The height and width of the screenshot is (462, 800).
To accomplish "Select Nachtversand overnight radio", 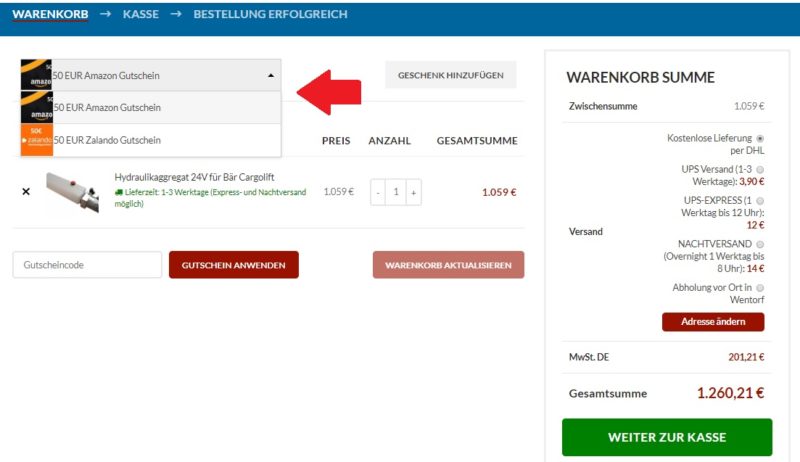I will click(760, 244).
